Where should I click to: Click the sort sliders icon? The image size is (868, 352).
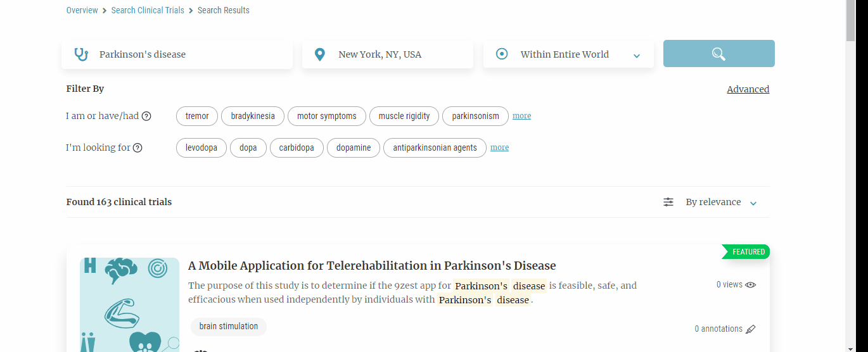click(668, 202)
